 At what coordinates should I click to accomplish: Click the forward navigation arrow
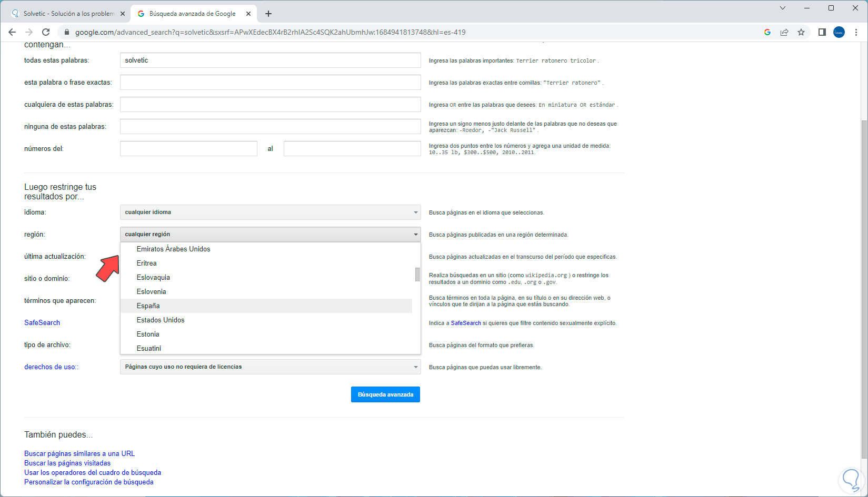[29, 32]
